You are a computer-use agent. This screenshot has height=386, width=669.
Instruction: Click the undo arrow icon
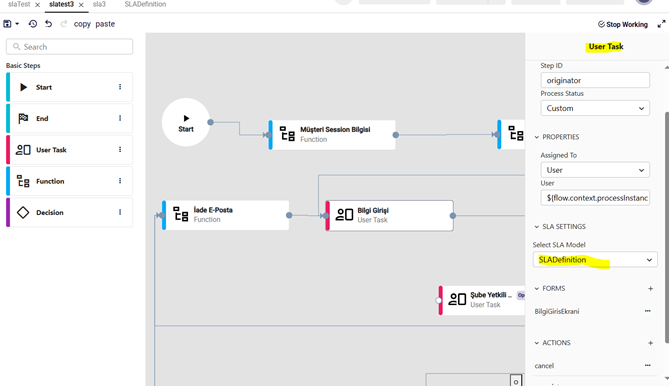pos(49,24)
